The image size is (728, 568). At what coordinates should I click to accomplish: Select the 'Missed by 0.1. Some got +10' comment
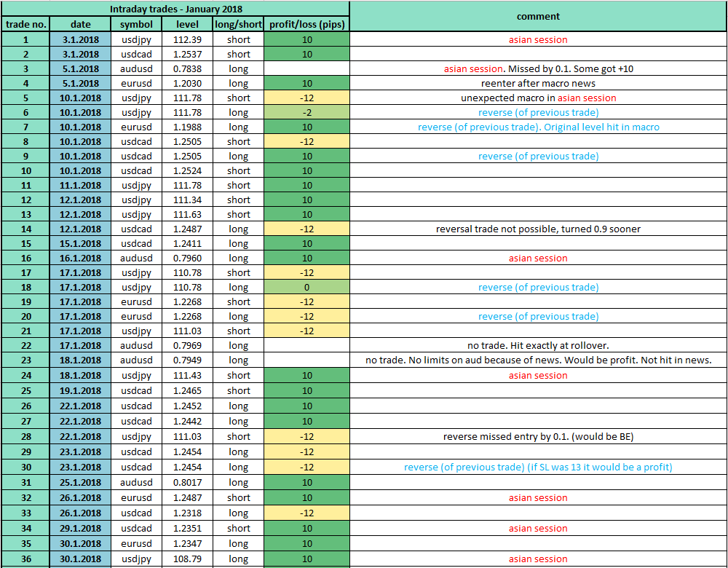point(571,68)
